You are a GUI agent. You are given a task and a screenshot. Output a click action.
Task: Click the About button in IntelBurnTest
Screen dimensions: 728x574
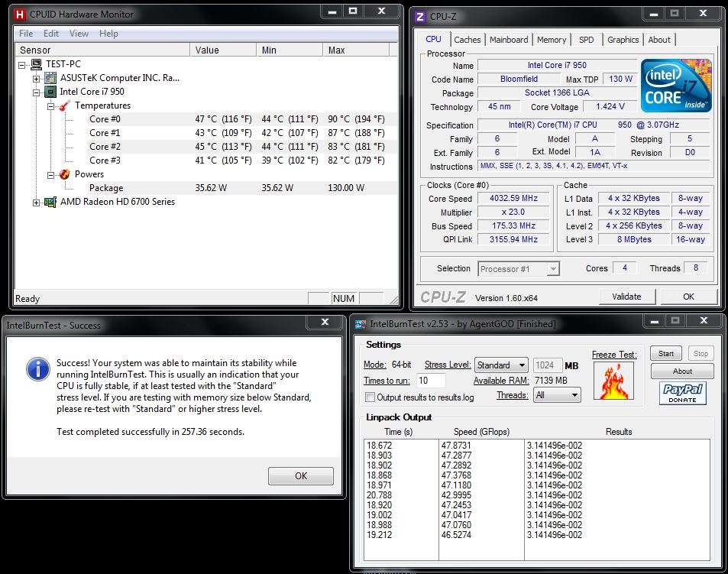(x=682, y=371)
